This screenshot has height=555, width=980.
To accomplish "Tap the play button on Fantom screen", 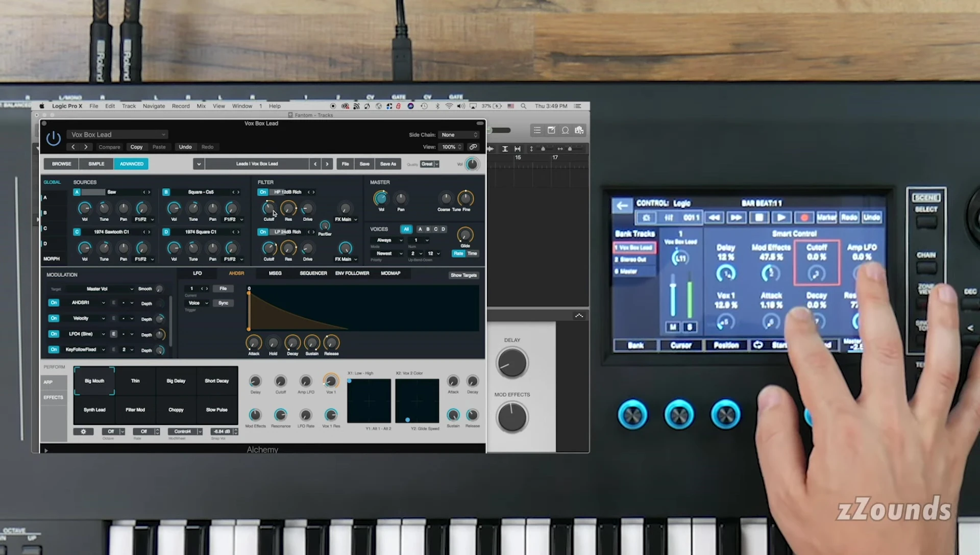I will click(x=781, y=218).
